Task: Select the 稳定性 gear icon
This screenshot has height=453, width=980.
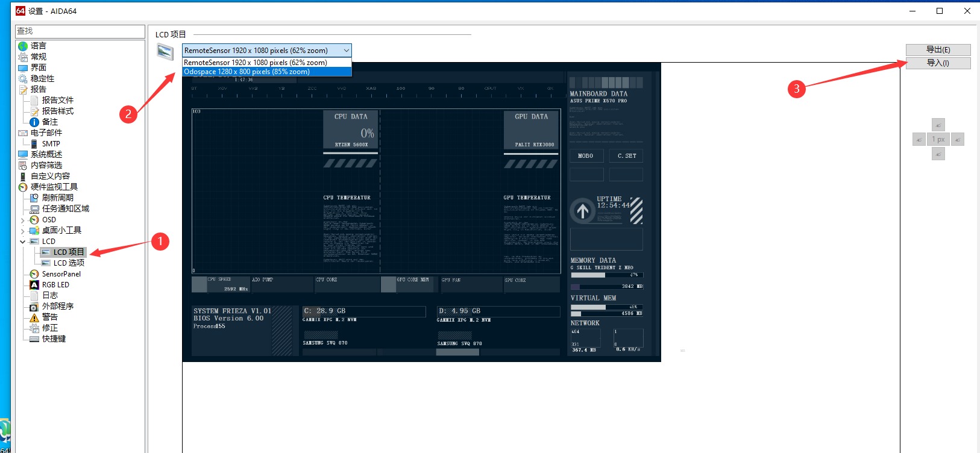Action: [x=23, y=78]
